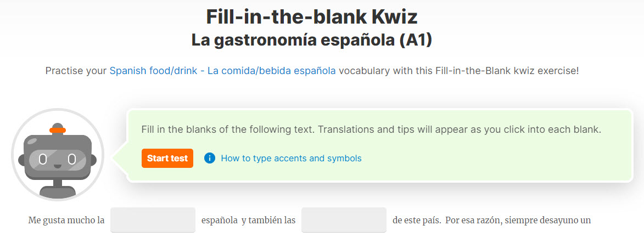
Task: Open How to type accents and symbols
Action: point(291,158)
